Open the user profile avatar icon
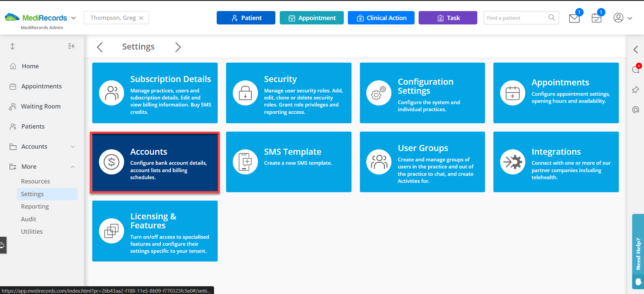This screenshot has height=294, width=644. [x=618, y=18]
